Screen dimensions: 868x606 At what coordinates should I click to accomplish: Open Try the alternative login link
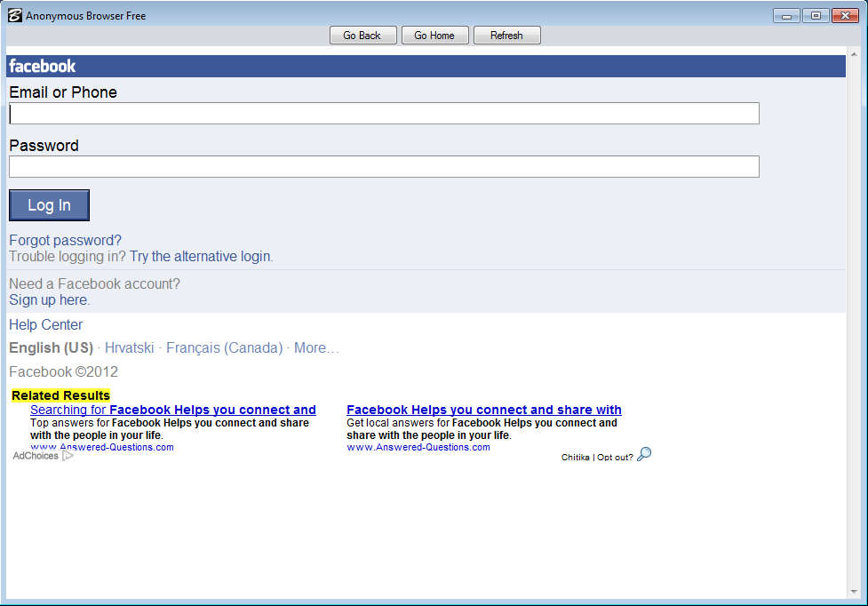click(x=200, y=256)
